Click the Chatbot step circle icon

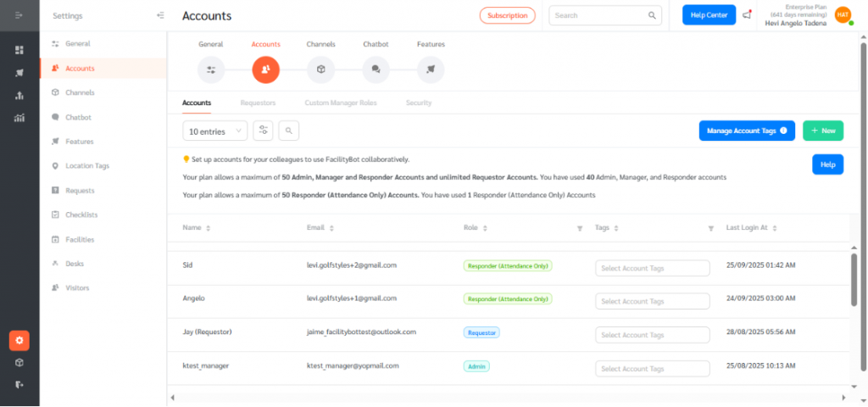pyautogui.click(x=376, y=70)
